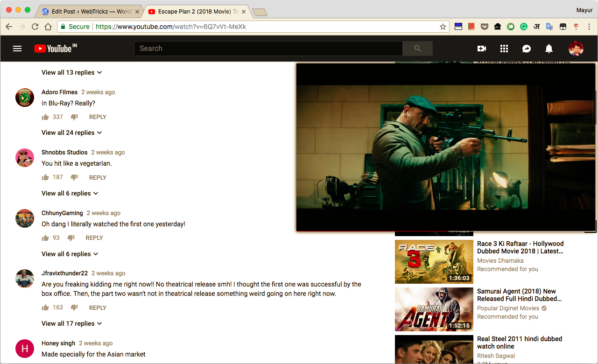This screenshot has width=598, height=364.
Task: Close the Edit Post WebTrickz tab
Action: coord(137,12)
